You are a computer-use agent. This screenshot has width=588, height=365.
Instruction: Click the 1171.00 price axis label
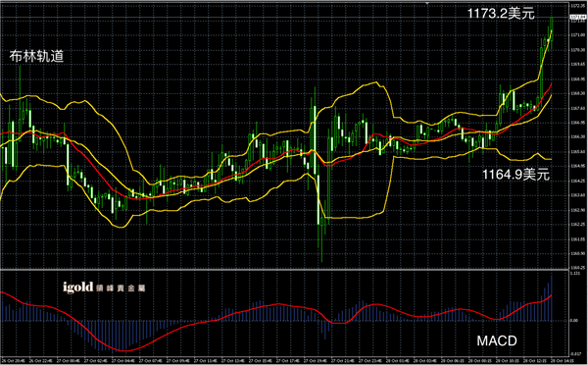577,35
